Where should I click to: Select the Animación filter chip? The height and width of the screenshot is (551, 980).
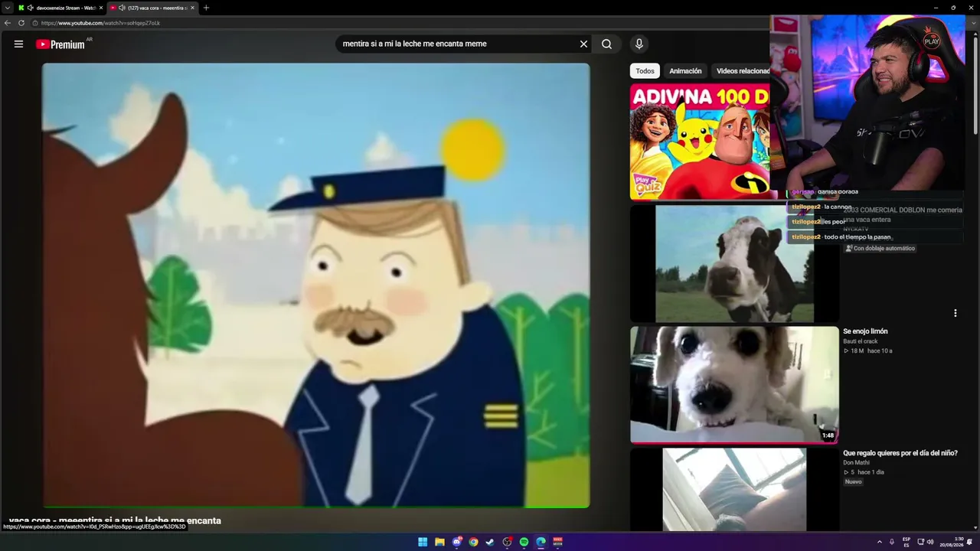[x=685, y=71]
